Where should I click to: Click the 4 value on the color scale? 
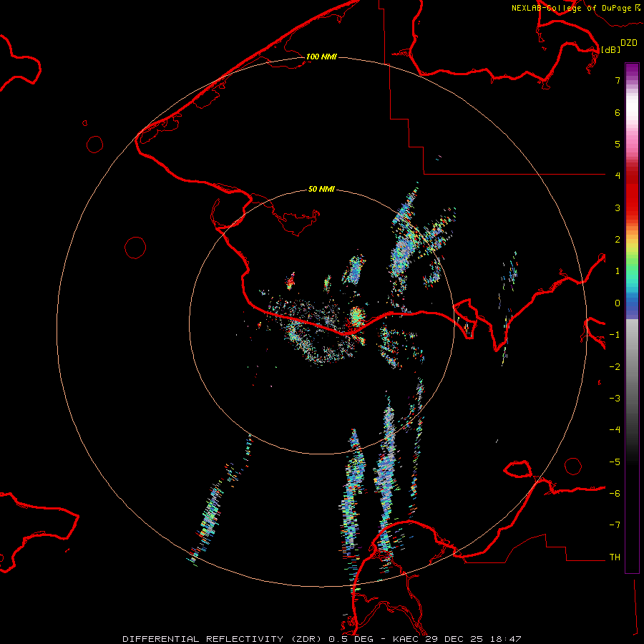(x=618, y=176)
